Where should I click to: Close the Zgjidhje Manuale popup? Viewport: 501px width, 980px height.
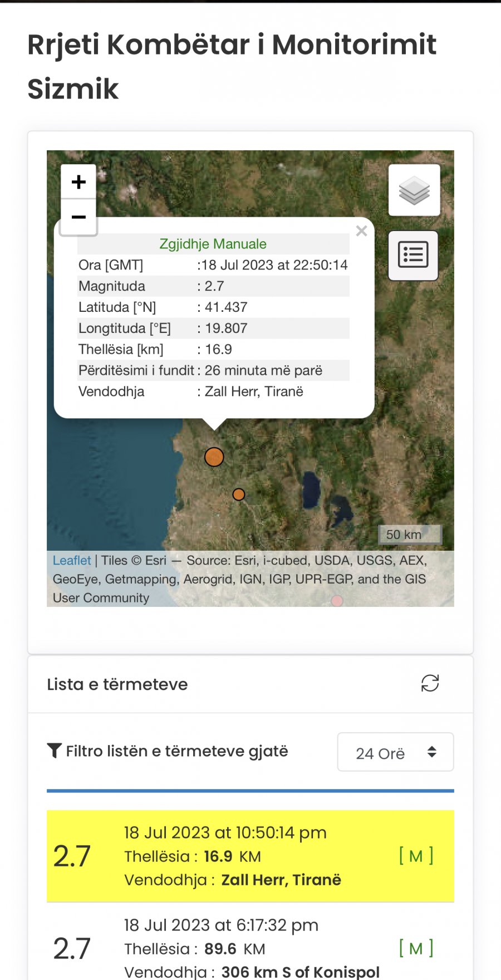click(361, 231)
